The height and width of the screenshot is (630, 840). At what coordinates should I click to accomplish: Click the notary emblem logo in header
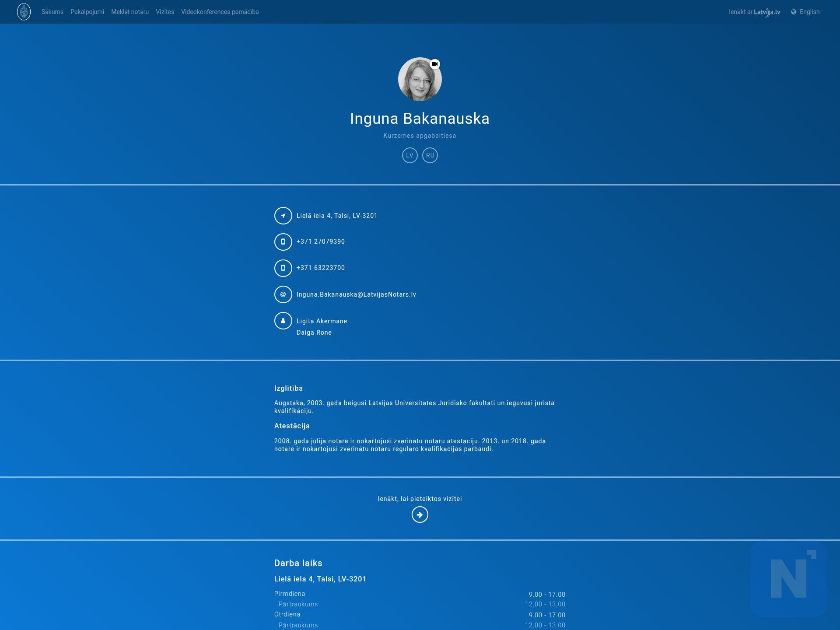click(24, 12)
